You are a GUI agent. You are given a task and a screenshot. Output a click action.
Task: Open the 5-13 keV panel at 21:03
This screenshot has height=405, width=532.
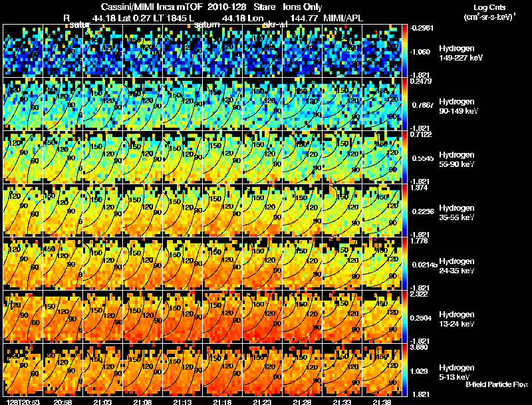pyautogui.click(x=103, y=370)
